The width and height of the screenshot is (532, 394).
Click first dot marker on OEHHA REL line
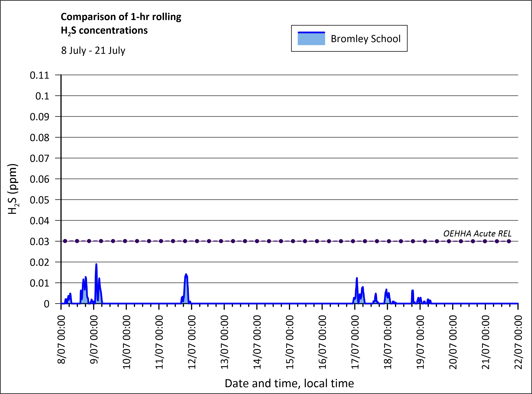pos(65,241)
